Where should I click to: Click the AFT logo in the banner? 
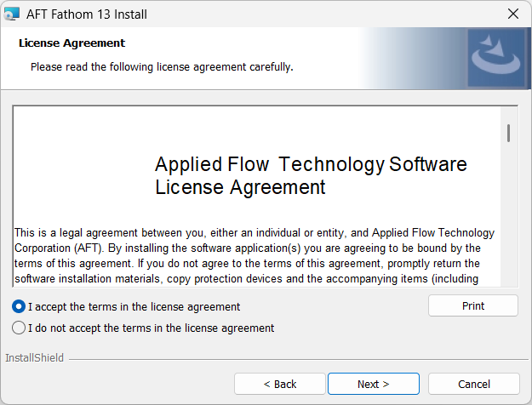[496, 57]
